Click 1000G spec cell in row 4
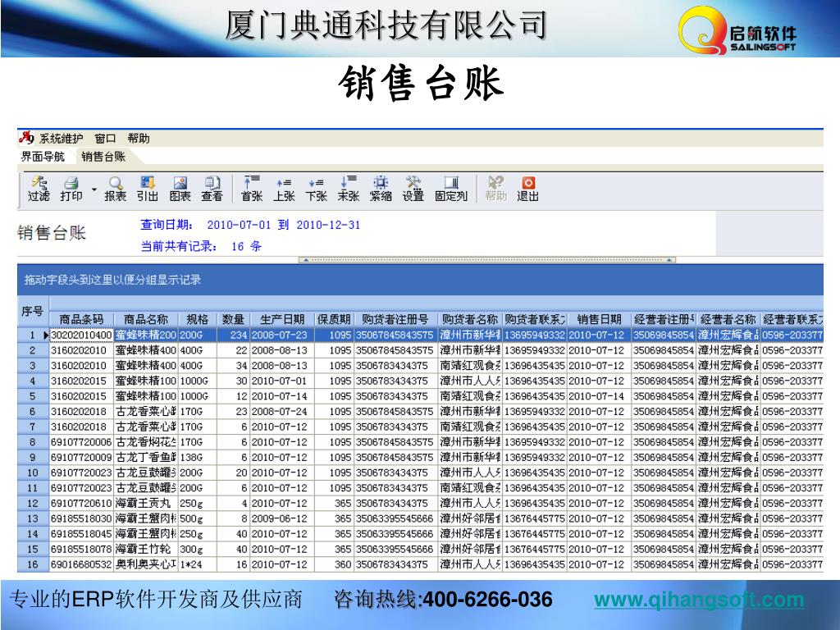 pos(197,381)
